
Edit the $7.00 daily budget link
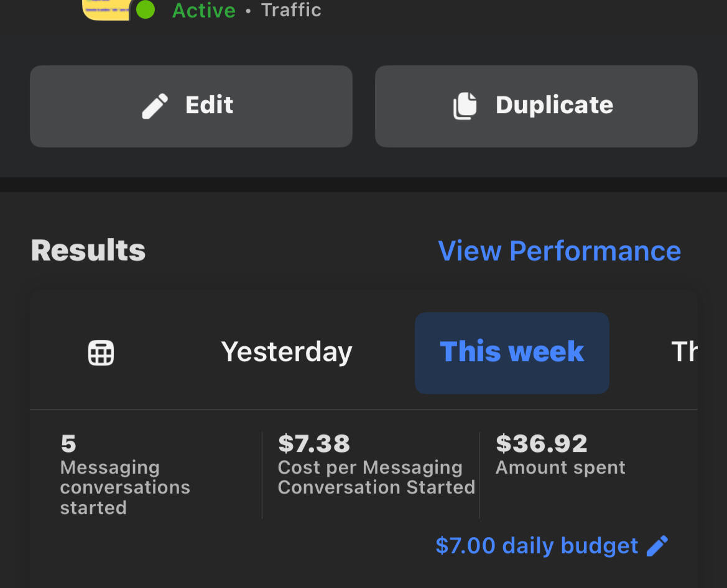537,546
